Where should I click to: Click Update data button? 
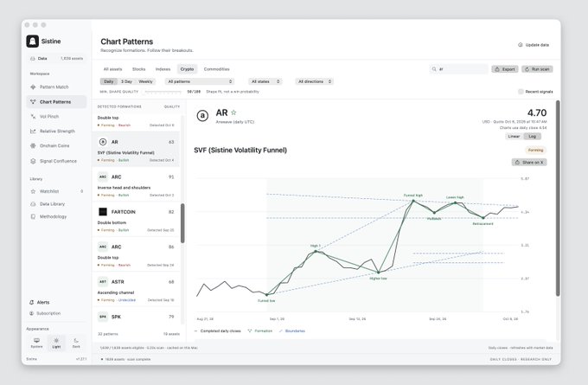point(534,45)
